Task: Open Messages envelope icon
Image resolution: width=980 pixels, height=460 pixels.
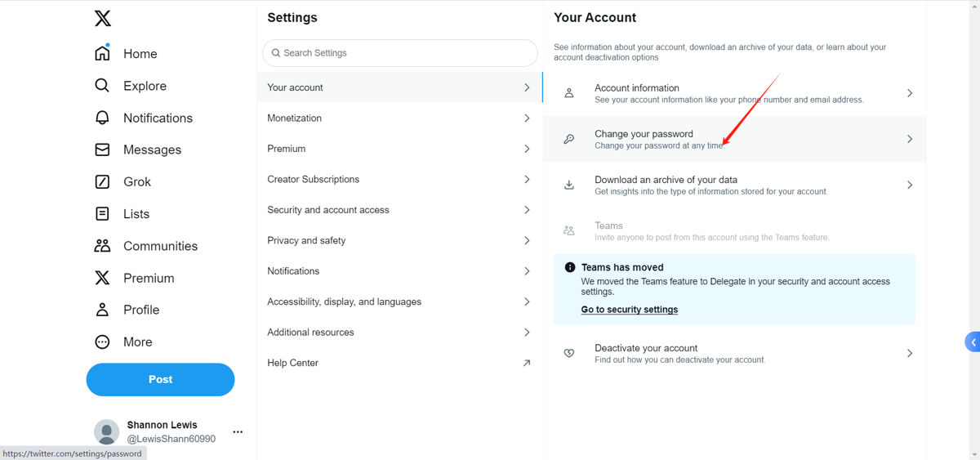Action: point(102,150)
